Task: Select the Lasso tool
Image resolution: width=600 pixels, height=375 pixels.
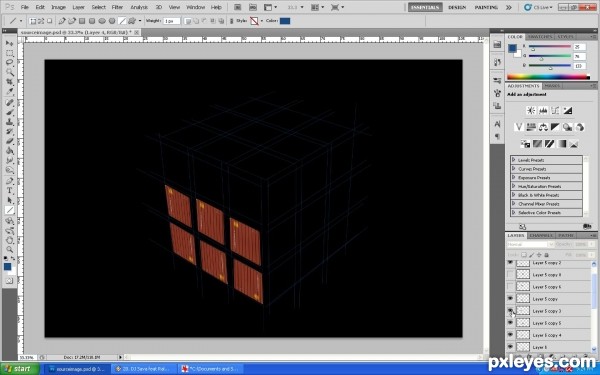Action: [10, 62]
